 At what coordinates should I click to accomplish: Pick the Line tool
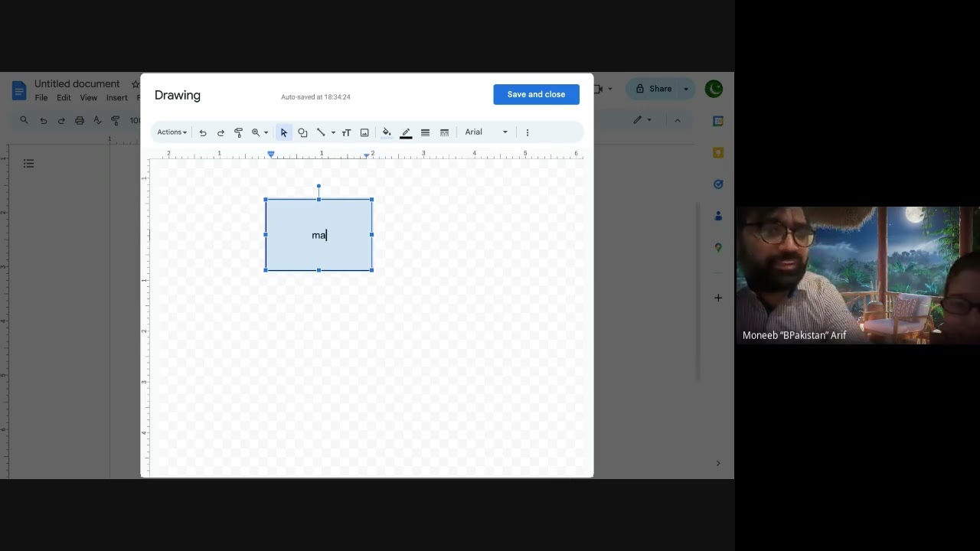321,132
